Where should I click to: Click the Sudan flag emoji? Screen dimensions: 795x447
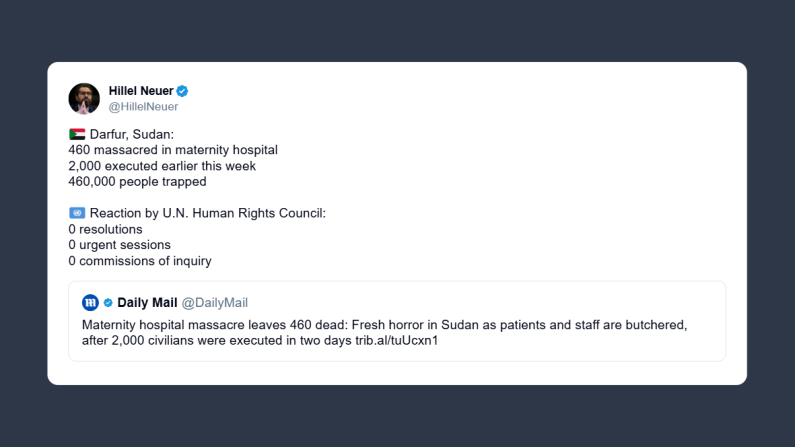(77, 134)
